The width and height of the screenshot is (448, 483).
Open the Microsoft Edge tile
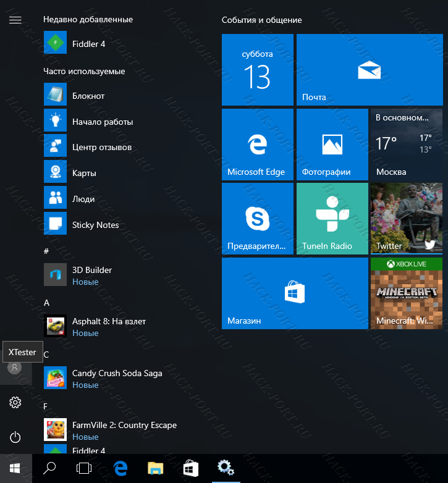(x=258, y=145)
